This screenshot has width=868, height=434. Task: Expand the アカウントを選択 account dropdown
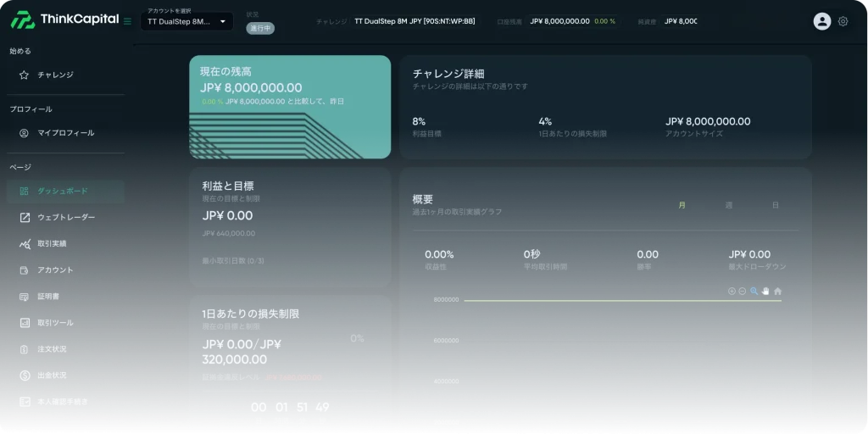coord(186,21)
